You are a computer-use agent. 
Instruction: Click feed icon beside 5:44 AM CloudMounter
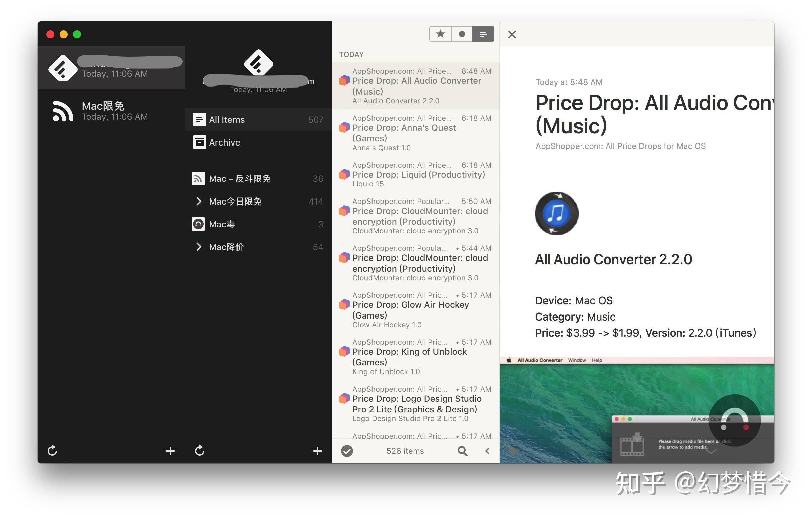tap(344, 258)
